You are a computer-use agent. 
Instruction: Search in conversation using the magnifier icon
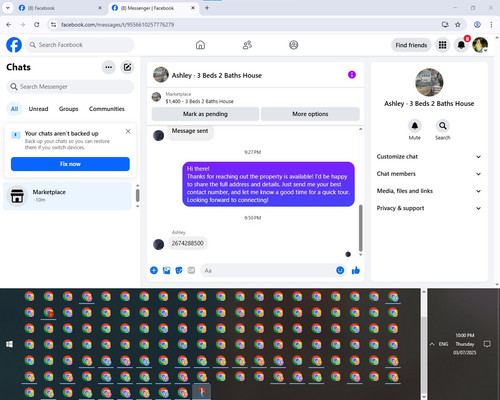[443, 126]
